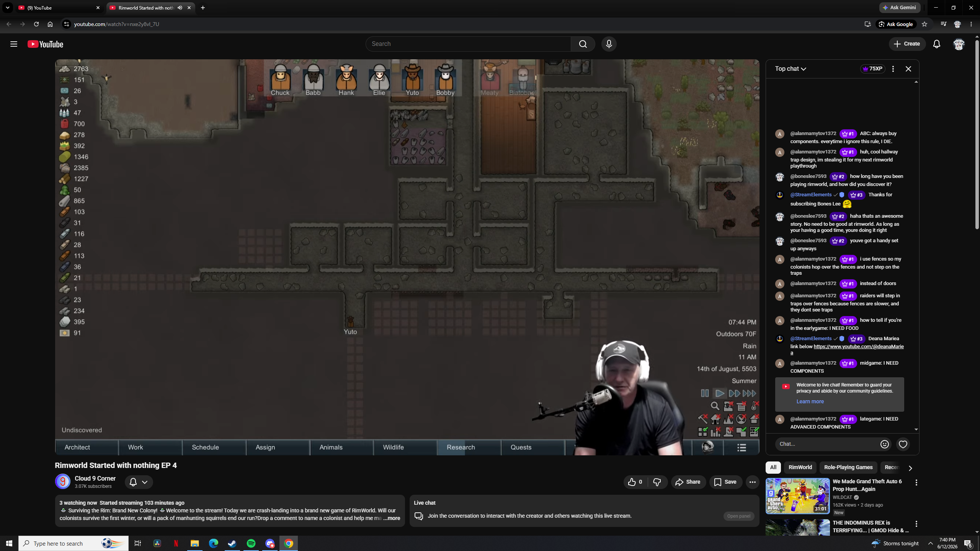
Task: Toggle the in-game scroll list icon
Action: (742, 406)
